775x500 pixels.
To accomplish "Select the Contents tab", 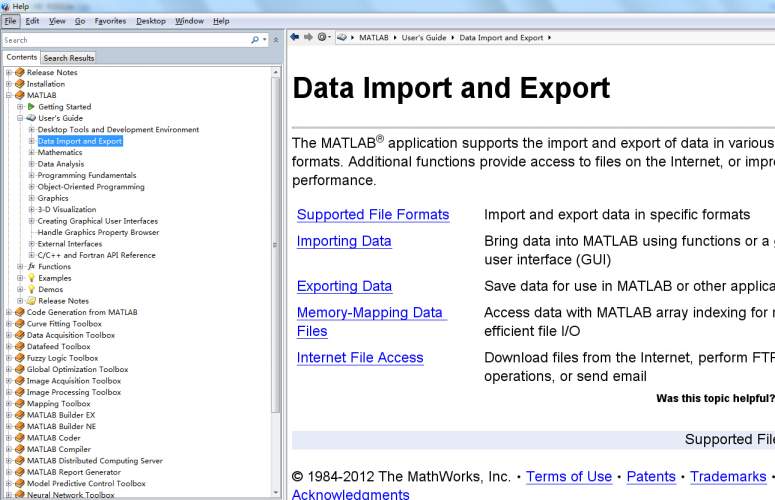I will [22, 57].
